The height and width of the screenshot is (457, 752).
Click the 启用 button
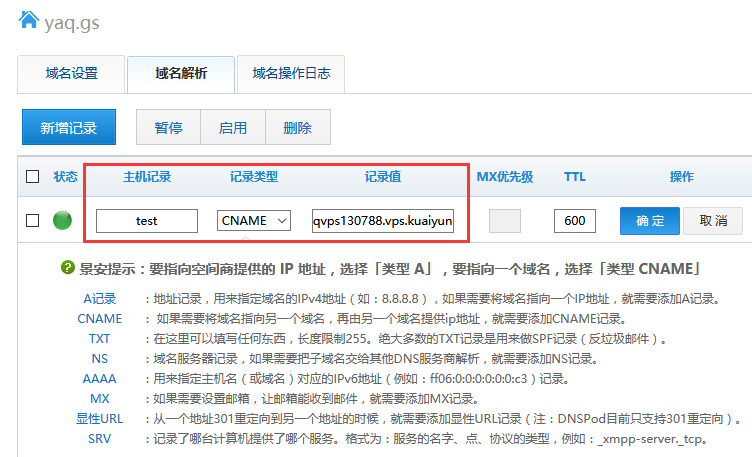pyautogui.click(x=232, y=128)
